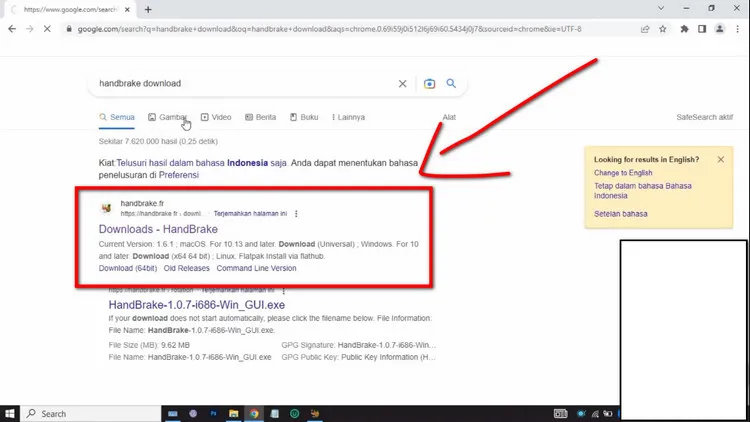The width and height of the screenshot is (750, 422).
Task: Open the Chrome profile avatar
Action: [x=719, y=29]
